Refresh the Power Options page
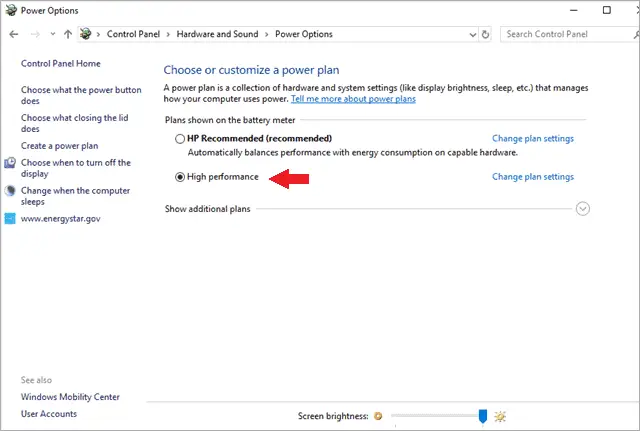Image resolution: width=640 pixels, height=431 pixels. point(485,34)
